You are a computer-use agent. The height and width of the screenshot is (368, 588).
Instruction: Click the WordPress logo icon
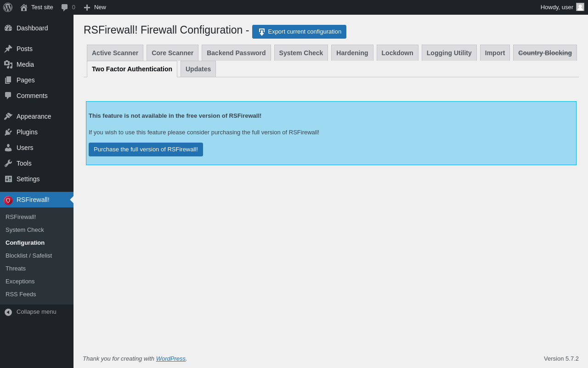pyautogui.click(x=8, y=7)
